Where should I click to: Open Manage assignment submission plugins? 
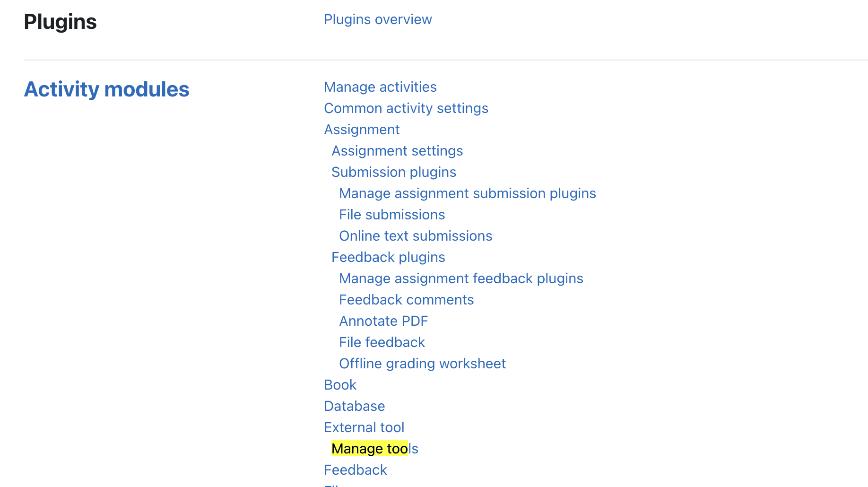point(467,193)
